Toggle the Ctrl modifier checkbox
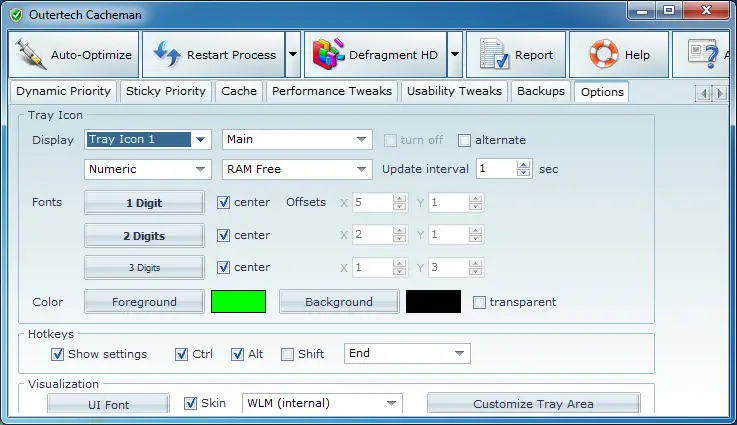Image resolution: width=737 pixels, height=425 pixels. click(x=181, y=354)
